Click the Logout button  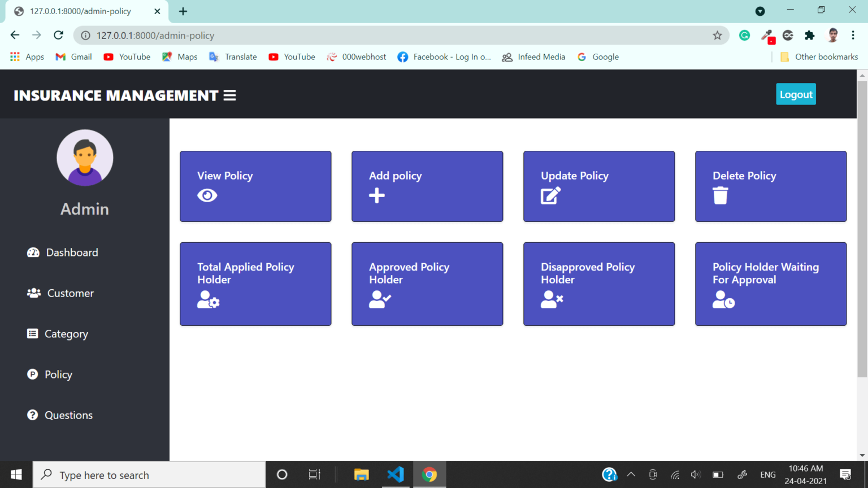tap(796, 94)
